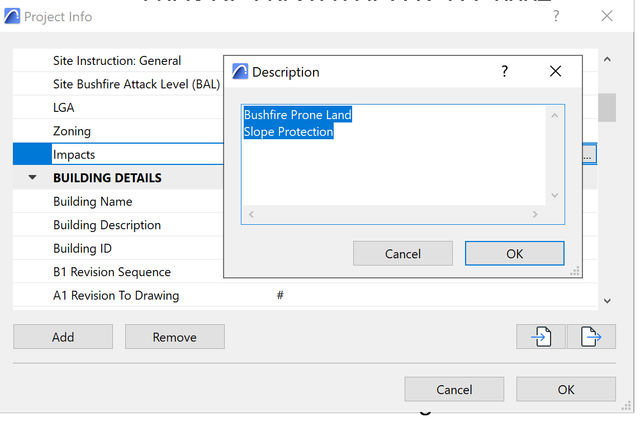Collapse the BUILDING DETAILS group

[x=32, y=178]
